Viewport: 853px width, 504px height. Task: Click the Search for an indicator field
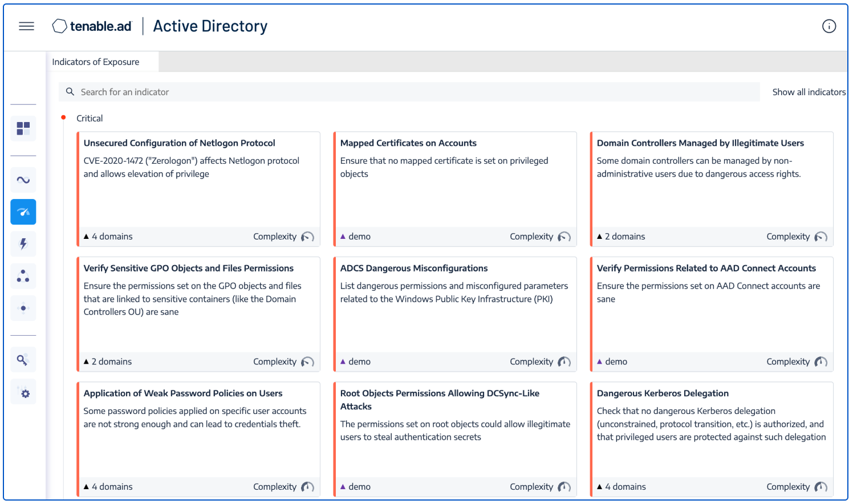(x=411, y=92)
